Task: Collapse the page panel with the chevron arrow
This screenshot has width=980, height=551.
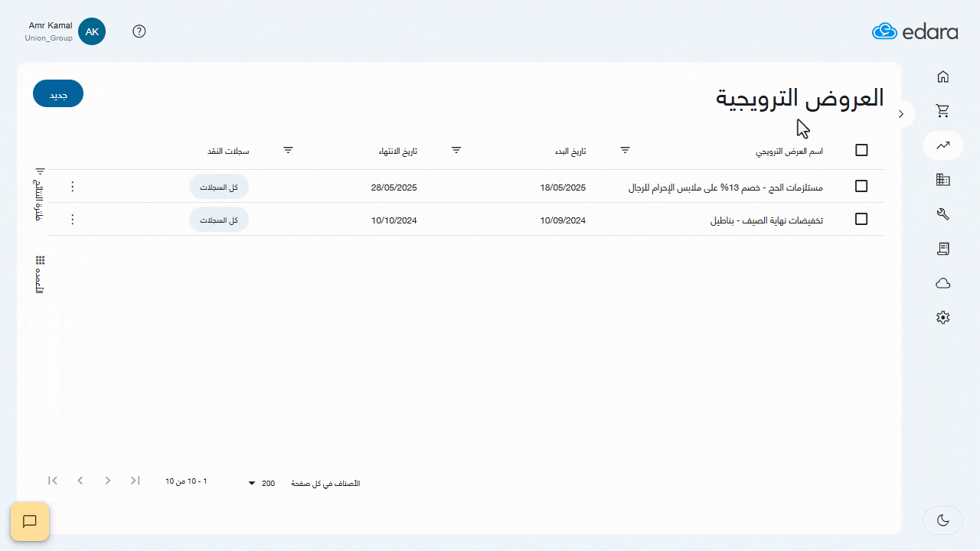Action: tap(900, 113)
